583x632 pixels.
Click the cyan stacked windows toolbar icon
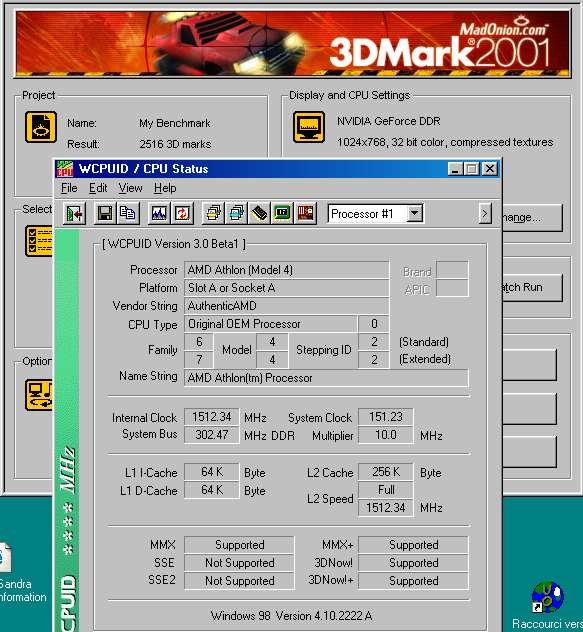pos(236,213)
